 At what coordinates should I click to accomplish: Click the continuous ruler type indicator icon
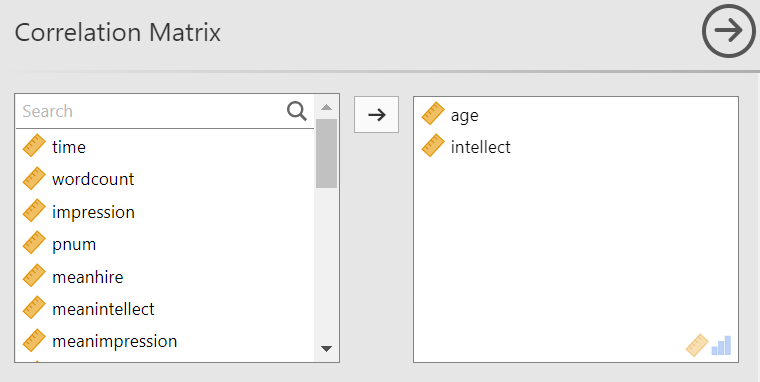pos(697,345)
